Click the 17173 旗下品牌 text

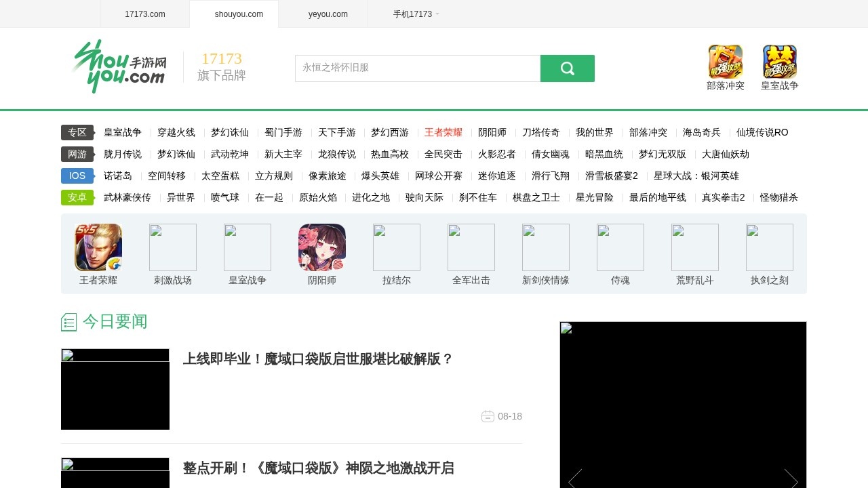[x=222, y=67]
